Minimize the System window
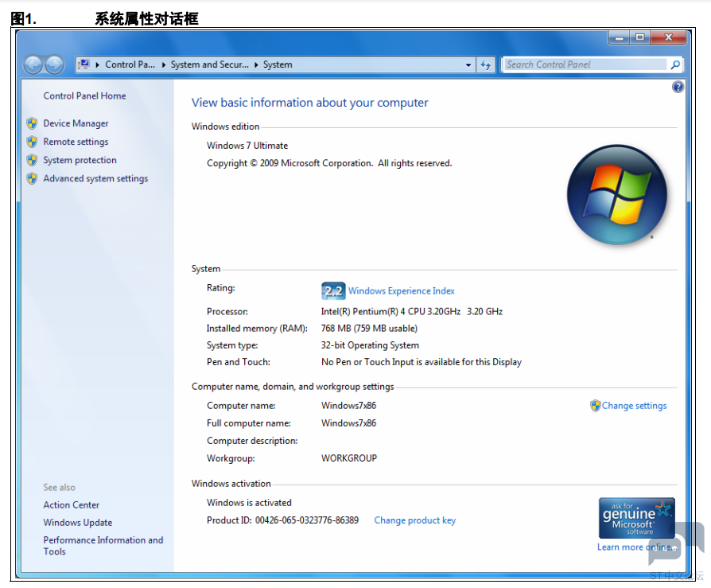This screenshot has height=588, width=711. pos(619,37)
